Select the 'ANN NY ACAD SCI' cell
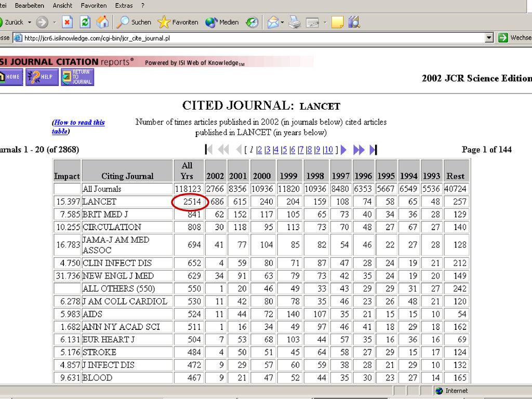 click(x=127, y=327)
